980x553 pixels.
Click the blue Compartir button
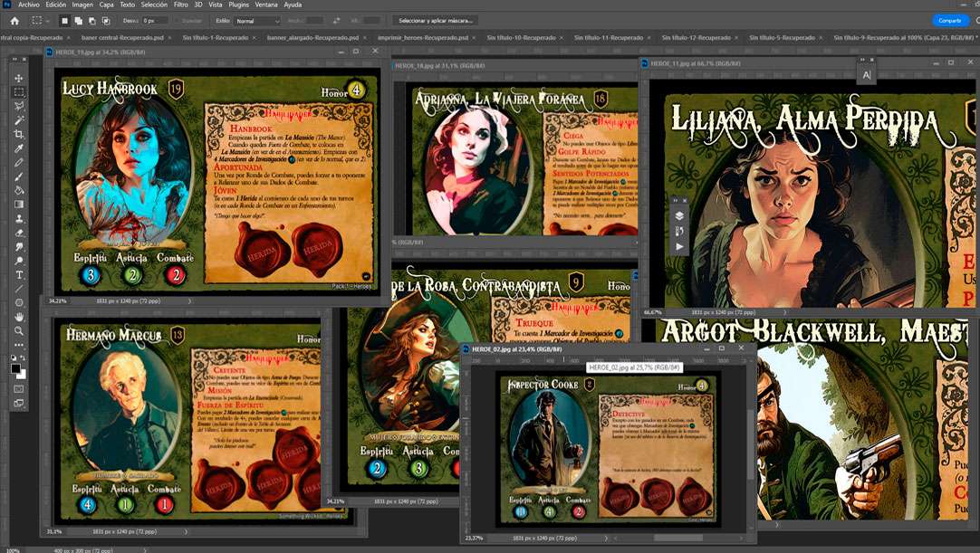[949, 20]
